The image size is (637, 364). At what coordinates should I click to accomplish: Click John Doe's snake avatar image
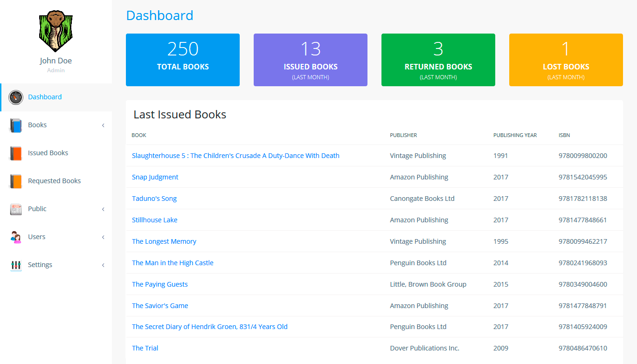[55, 31]
